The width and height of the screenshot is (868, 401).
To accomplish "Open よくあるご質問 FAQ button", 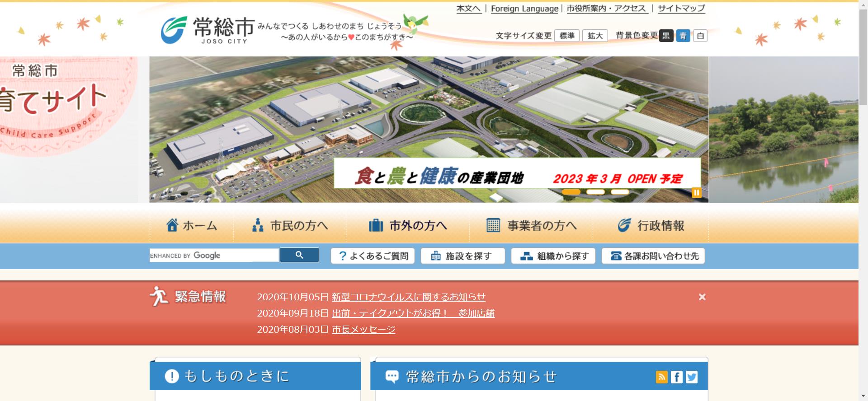I will [x=373, y=256].
